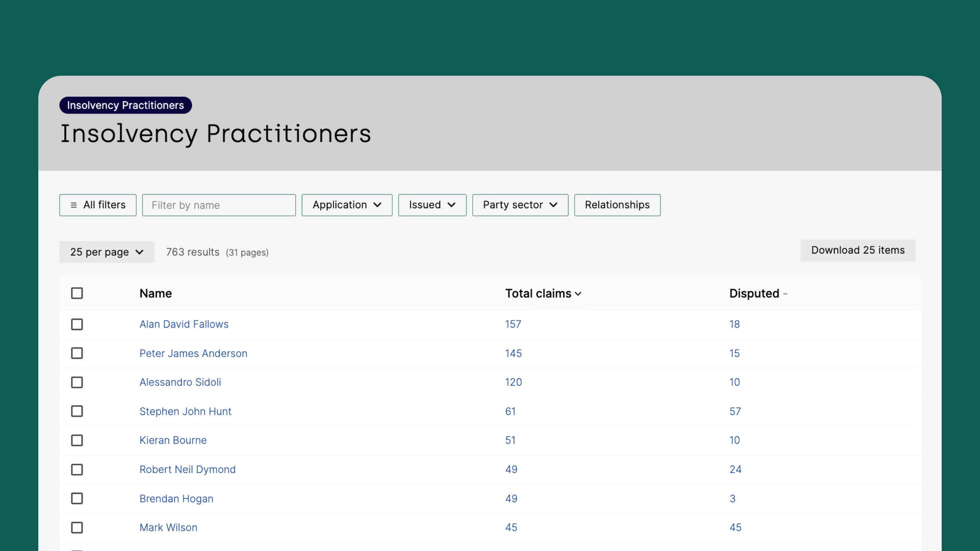Open the All filters panel
This screenshot has width=980, height=551.
(x=98, y=205)
